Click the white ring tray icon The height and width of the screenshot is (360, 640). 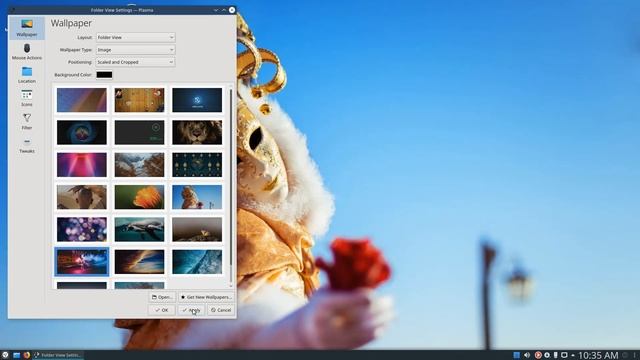(x=547, y=355)
